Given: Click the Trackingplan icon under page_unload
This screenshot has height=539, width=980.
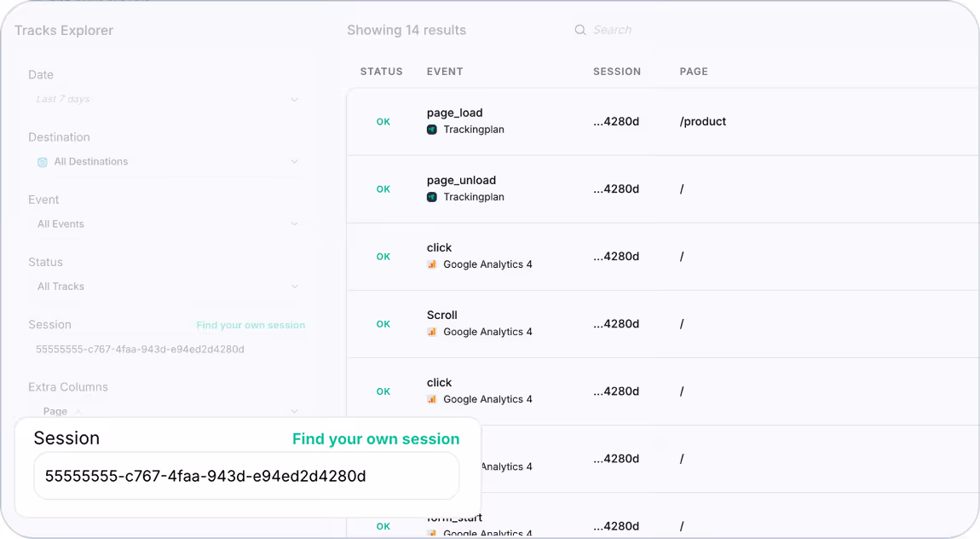Looking at the screenshot, I should (432, 197).
